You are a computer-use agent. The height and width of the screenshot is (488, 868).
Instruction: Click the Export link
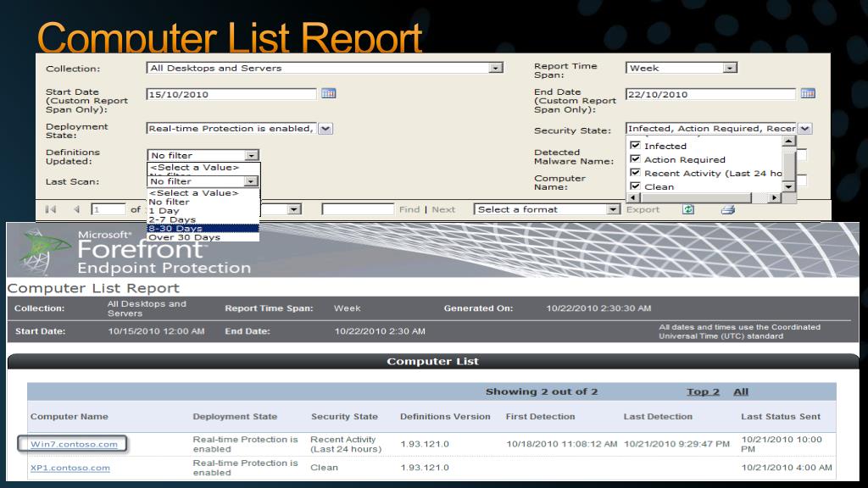pyautogui.click(x=643, y=209)
